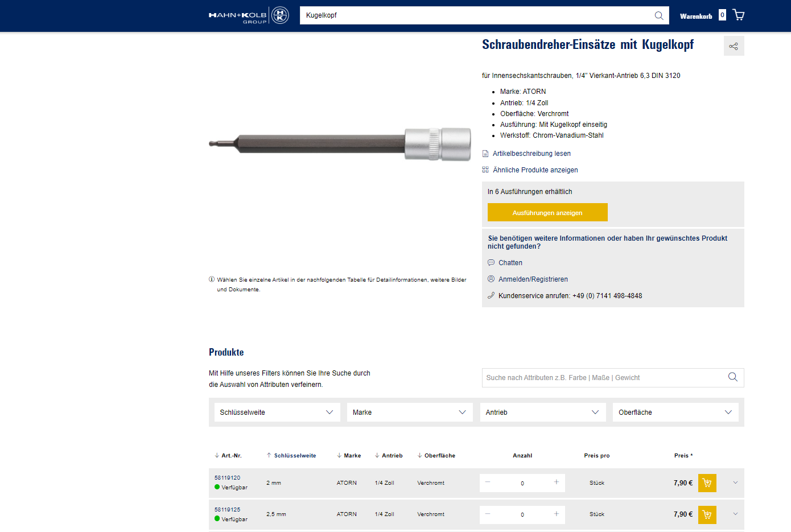
Task: Click the Hahn+Kolb Group logo
Action: 249,15
